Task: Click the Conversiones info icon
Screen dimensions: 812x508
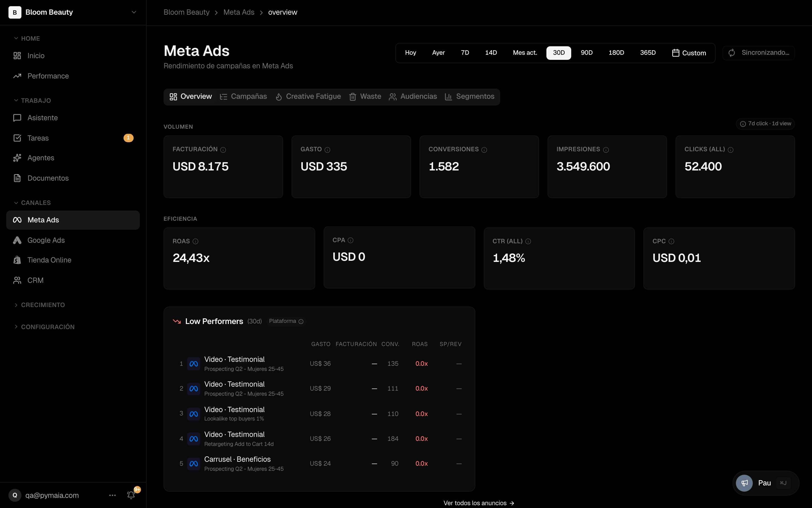Action: pos(484,150)
